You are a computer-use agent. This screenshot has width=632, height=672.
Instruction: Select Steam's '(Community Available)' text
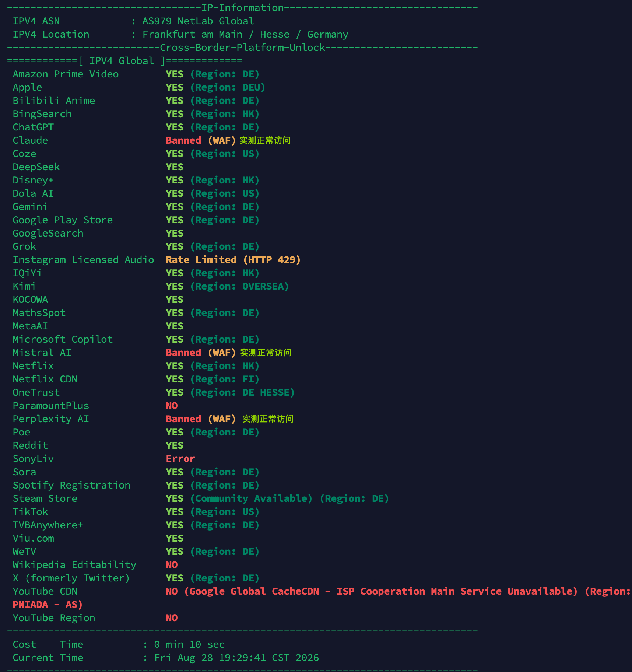[251, 498]
